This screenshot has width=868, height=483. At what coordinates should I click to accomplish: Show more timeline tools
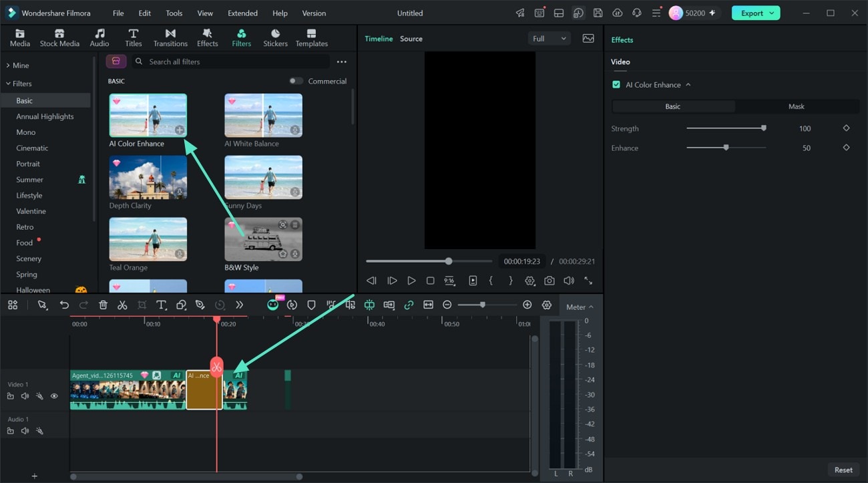tap(240, 305)
